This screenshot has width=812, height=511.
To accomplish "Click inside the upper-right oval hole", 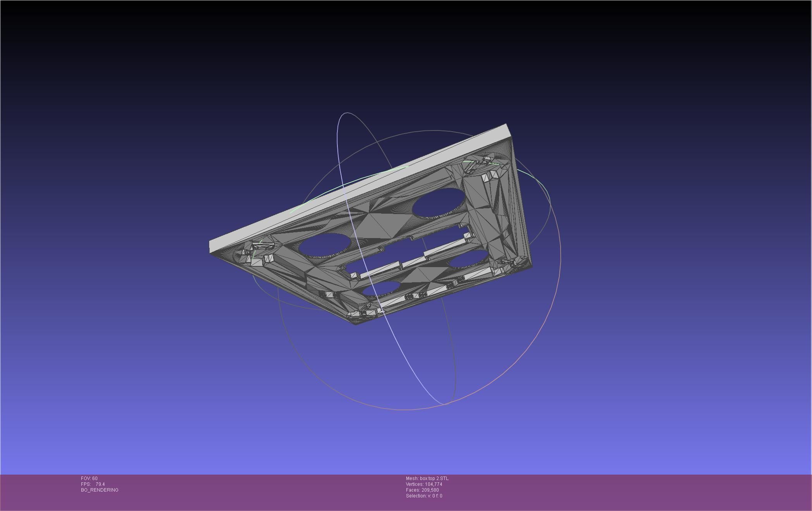I will [x=439, y=202].
